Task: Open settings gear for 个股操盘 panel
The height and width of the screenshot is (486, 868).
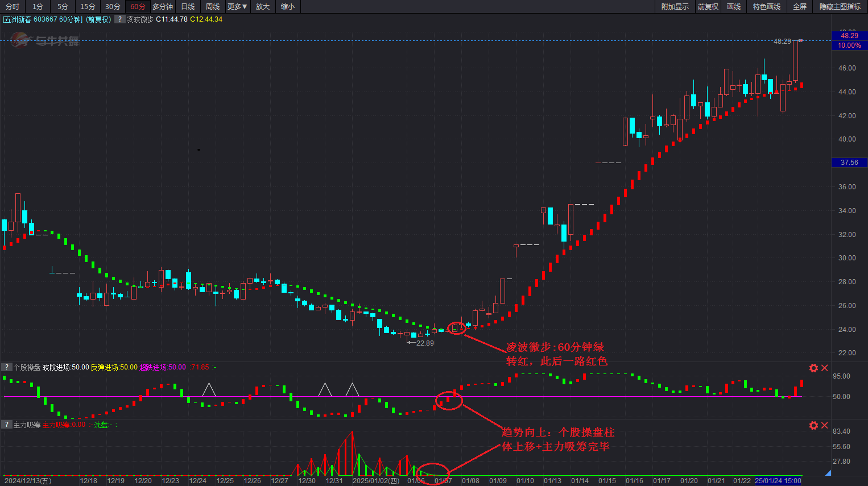Action: [813, 368]
